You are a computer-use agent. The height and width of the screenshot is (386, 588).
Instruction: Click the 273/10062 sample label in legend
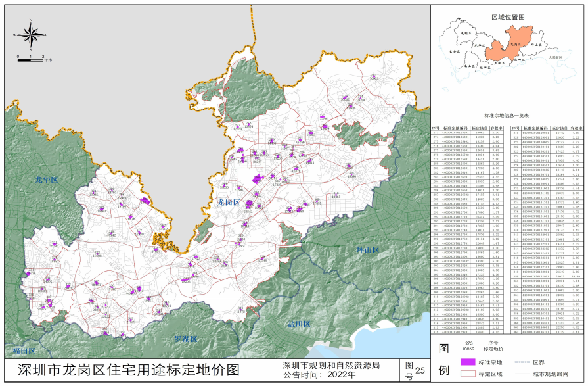[x=470, y=345]
